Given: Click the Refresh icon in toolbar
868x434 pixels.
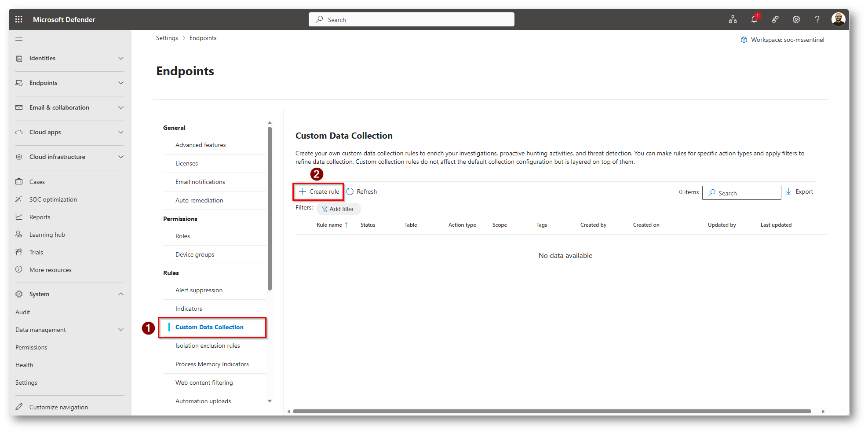Looking at the screenshot, I should coord(350,192).
